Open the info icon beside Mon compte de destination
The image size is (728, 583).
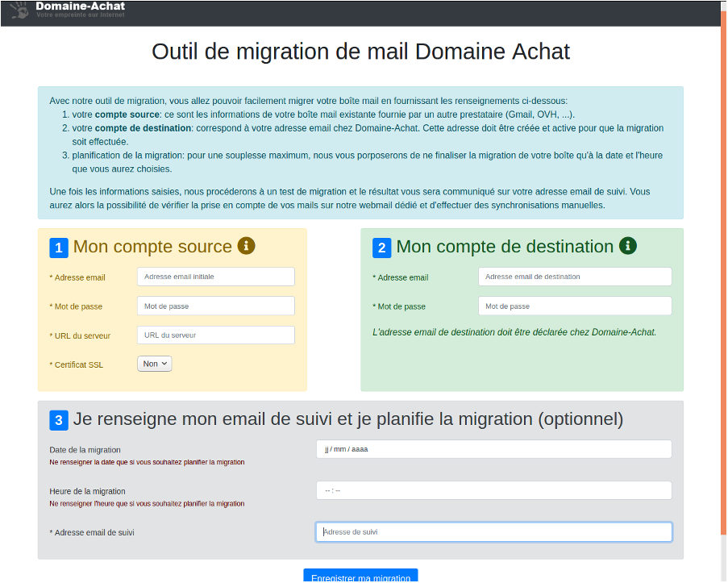pos(628,246)
